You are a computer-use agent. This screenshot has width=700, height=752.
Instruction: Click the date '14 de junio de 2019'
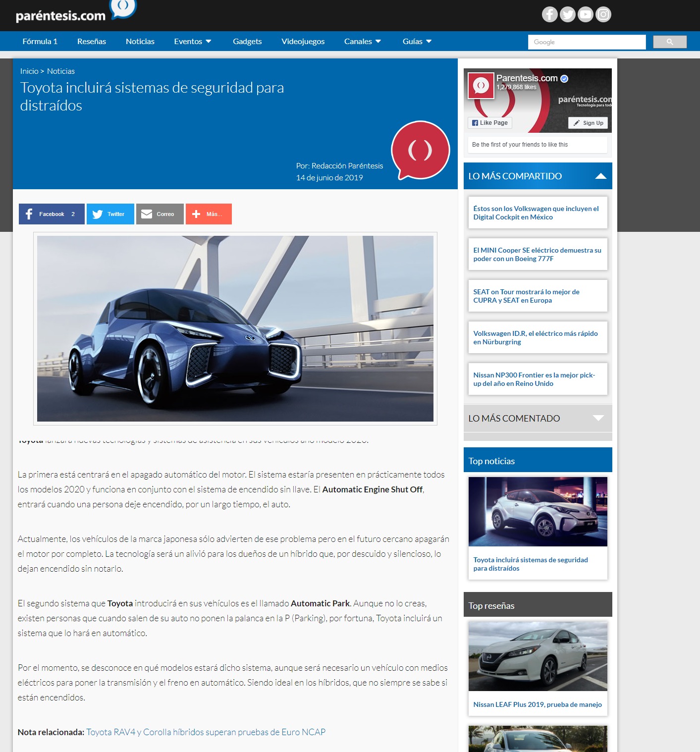click(329, 178)
